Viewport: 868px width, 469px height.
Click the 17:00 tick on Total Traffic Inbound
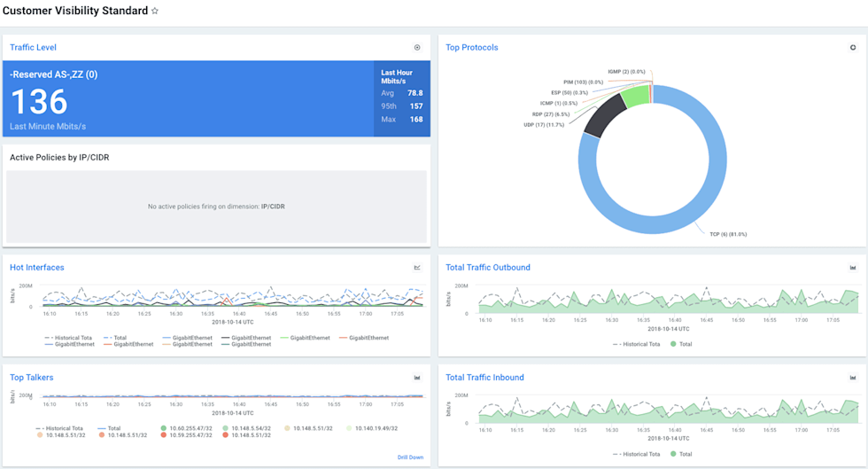(801, 430)
